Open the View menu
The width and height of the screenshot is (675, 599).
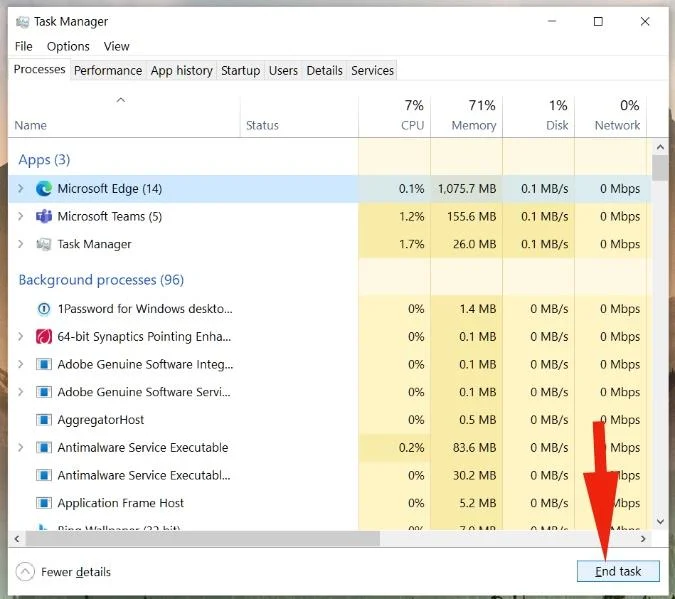[116, 46]
